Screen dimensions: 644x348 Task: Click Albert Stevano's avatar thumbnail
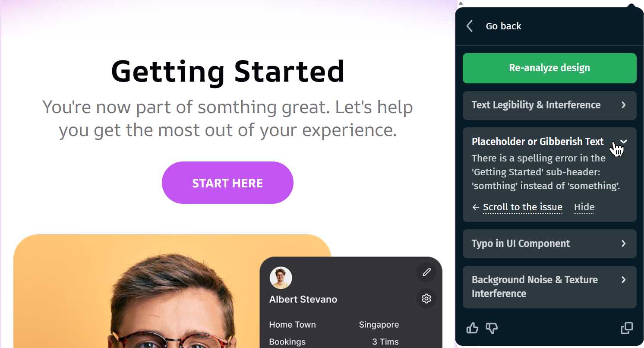[281, 278]
